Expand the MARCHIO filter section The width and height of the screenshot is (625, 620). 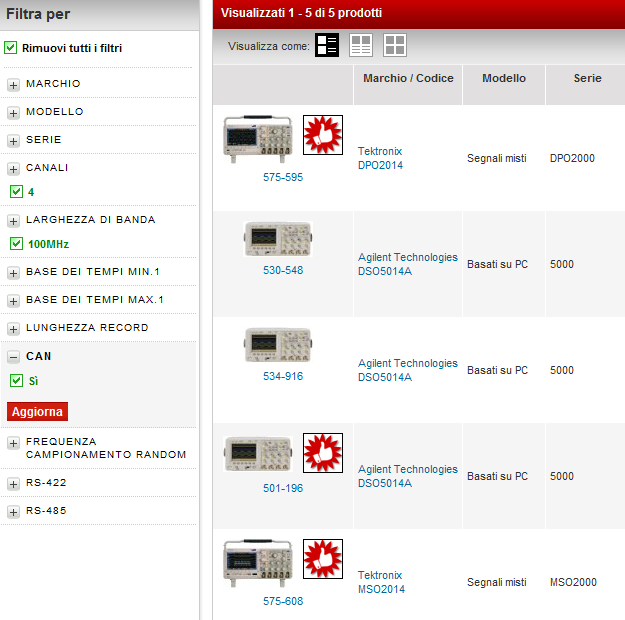(x=14, y=85)
